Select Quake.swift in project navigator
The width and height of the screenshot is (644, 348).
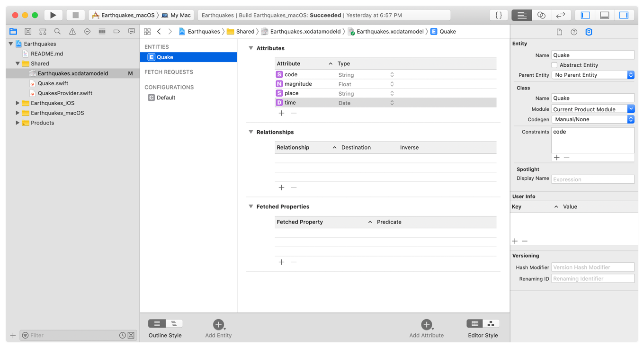53,83
